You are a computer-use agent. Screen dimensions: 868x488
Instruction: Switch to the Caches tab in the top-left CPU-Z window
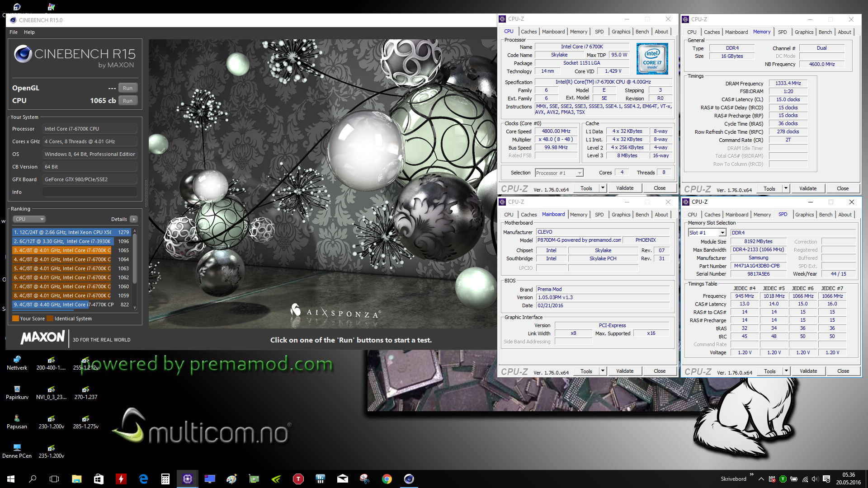pos(528,32)
